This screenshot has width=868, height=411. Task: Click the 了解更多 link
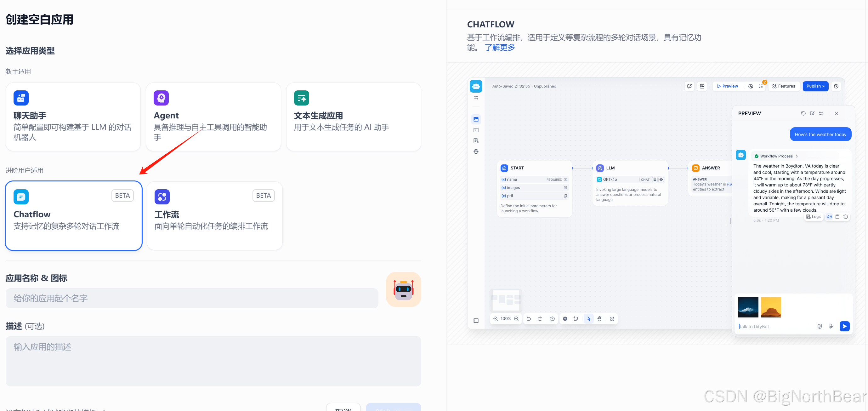pyautogui.click(x=500, y=48)
